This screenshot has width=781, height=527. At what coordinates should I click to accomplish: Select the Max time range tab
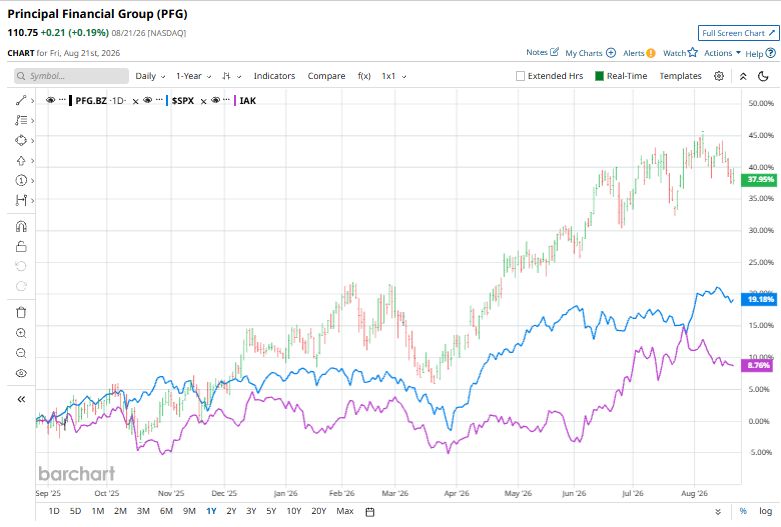(345, 511)
